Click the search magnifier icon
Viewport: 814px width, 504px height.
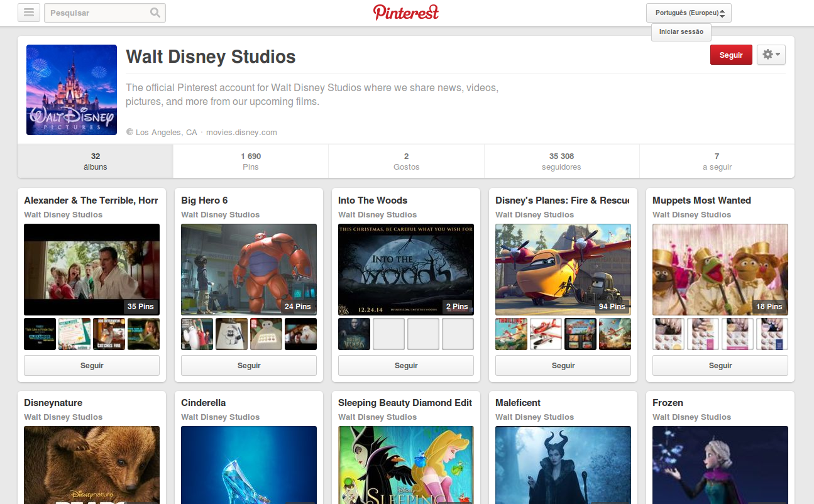pos(155,13)
